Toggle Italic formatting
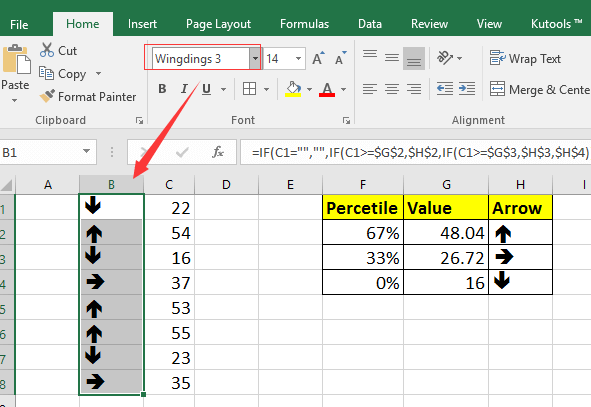Viewport: 591px width, 407px height. pos(184,89)
